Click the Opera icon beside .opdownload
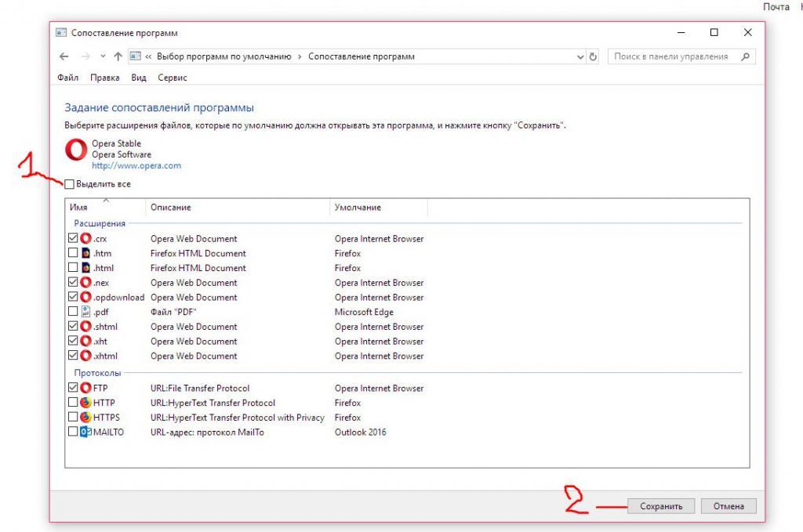Viewport: 803px width, 532px height. click(x=86, y=297)
